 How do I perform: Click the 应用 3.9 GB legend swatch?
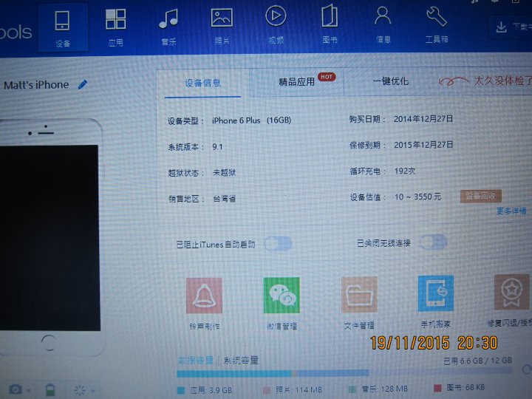click(x=181, y=390)
